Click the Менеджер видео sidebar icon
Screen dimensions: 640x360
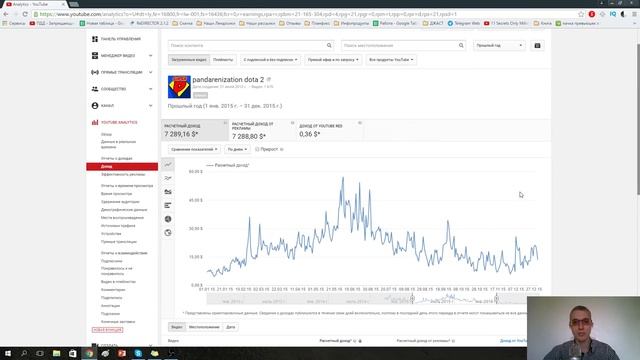[95, 56]
